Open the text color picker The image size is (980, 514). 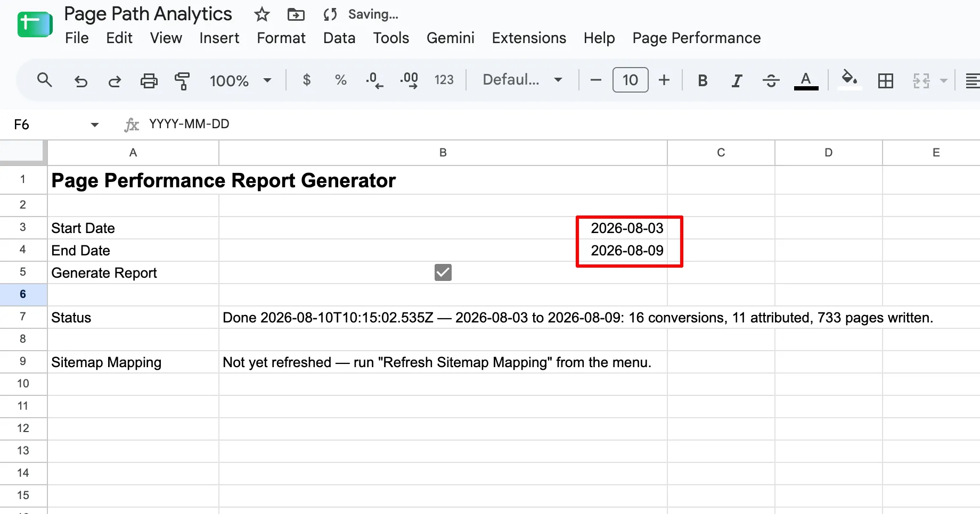806,81
